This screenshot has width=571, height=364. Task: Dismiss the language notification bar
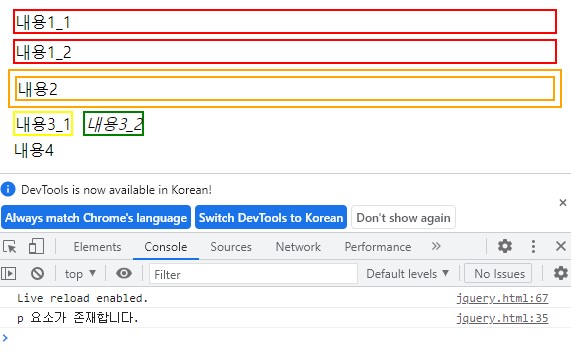tap(563, 202)
